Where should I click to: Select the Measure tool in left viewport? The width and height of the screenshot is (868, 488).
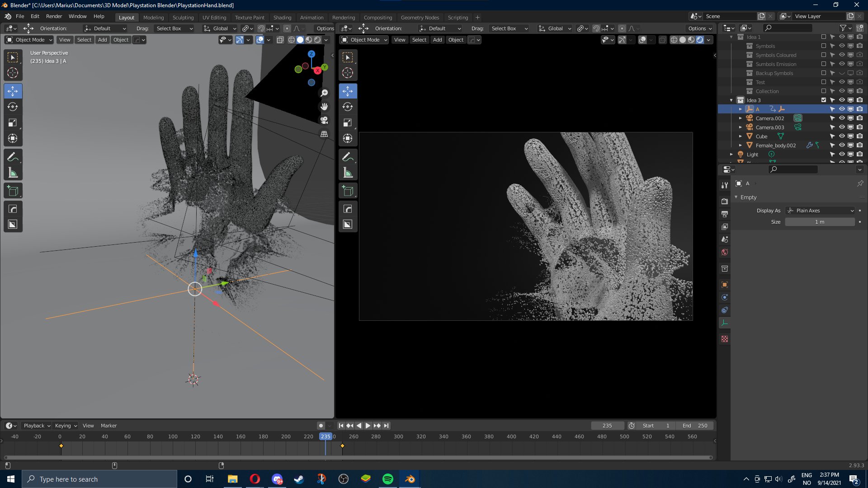click(x=13, y=173)
